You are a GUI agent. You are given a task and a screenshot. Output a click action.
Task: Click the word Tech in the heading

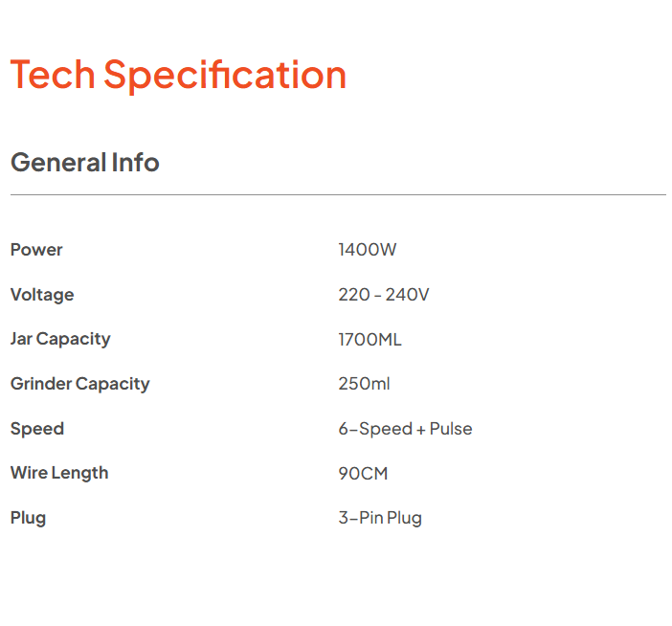click(53, 75)
